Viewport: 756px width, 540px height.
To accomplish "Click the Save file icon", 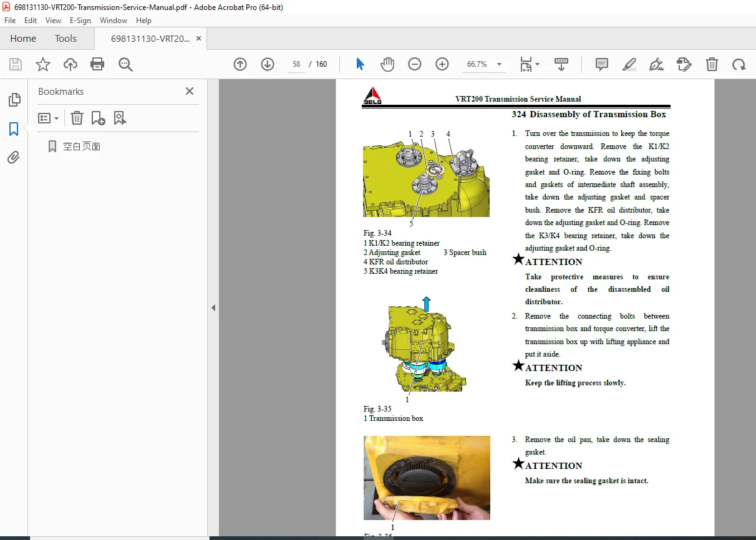I will [x=16, y=64].
